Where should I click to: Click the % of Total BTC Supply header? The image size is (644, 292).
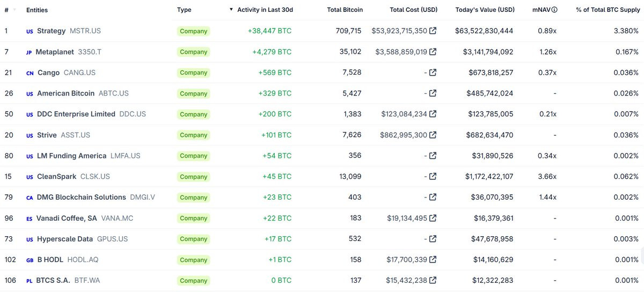(x=608, y=10)
